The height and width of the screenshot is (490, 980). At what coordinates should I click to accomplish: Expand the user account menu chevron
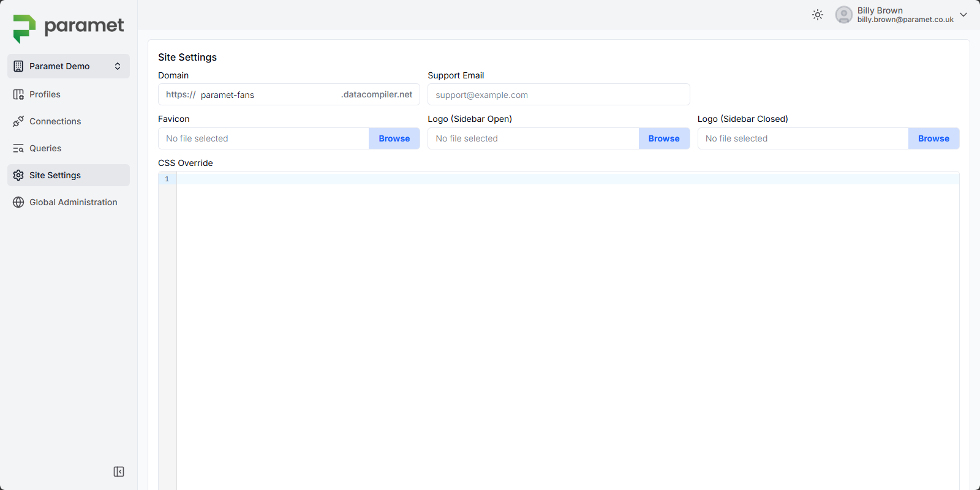[963, 15]
